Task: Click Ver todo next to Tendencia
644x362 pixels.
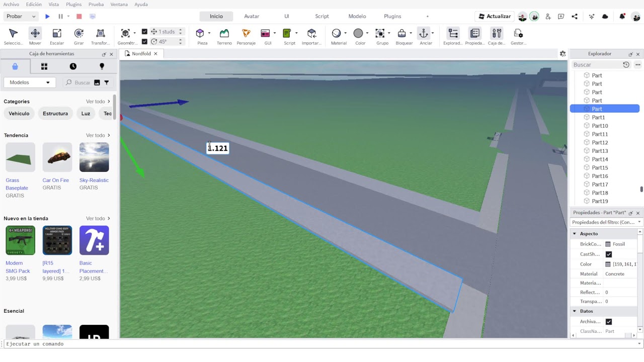Action: click(98, 135)
